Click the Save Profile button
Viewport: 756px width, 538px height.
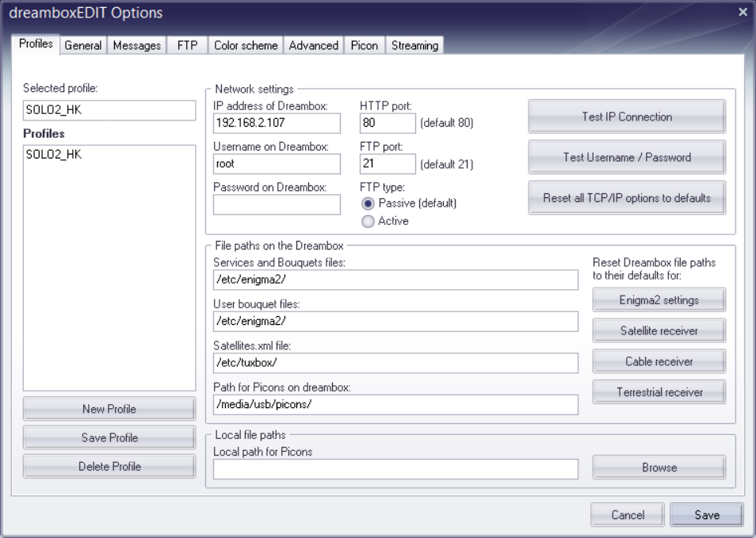tap(109, 437)
